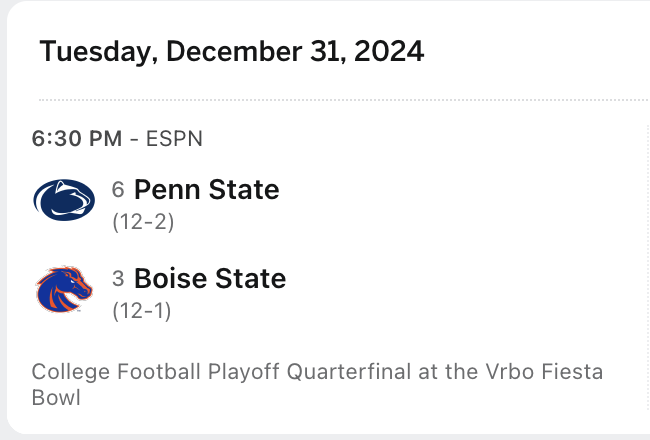Viewport: 650px width, 440px height.
Task: Open the Boise State team name link
Action: tap(209, 277)
